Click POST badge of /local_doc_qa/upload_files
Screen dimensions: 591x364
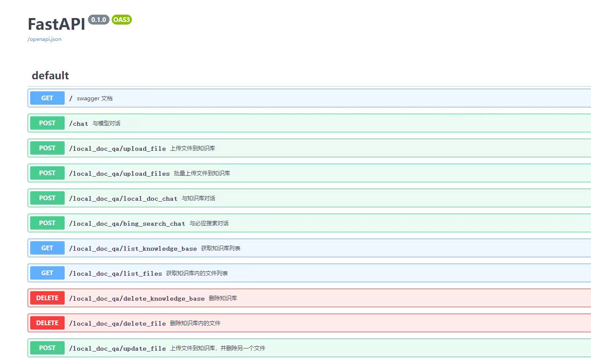[47, 173]
